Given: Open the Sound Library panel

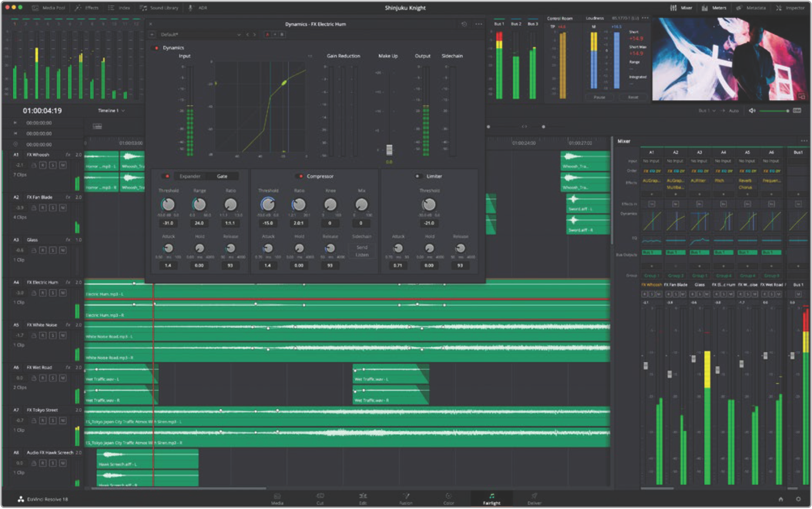Looking at the screenshot, I should click(x=159, y=8).
